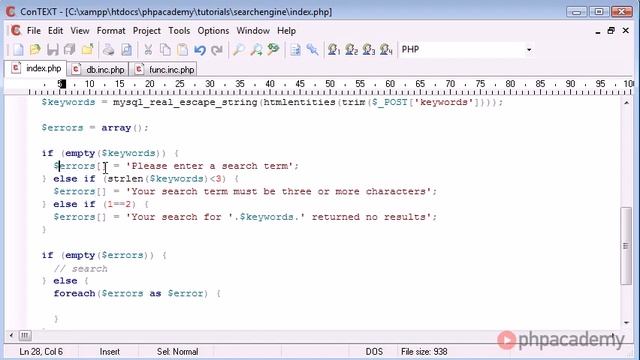Restore the inner document window
640x360 pixels.
(x=611, y=31)
